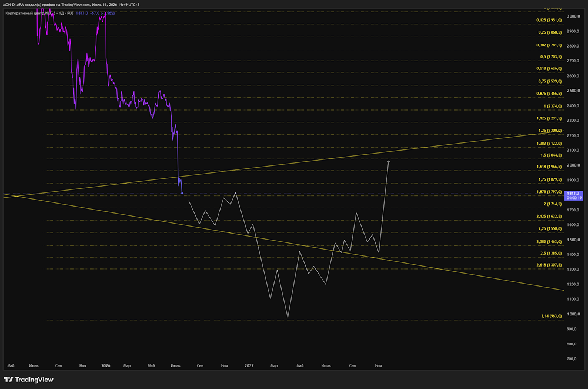The height and width of the screenshot is (389, 588).
Task: Click the 1000,0 price axis tick
Action: click(573, 314)
